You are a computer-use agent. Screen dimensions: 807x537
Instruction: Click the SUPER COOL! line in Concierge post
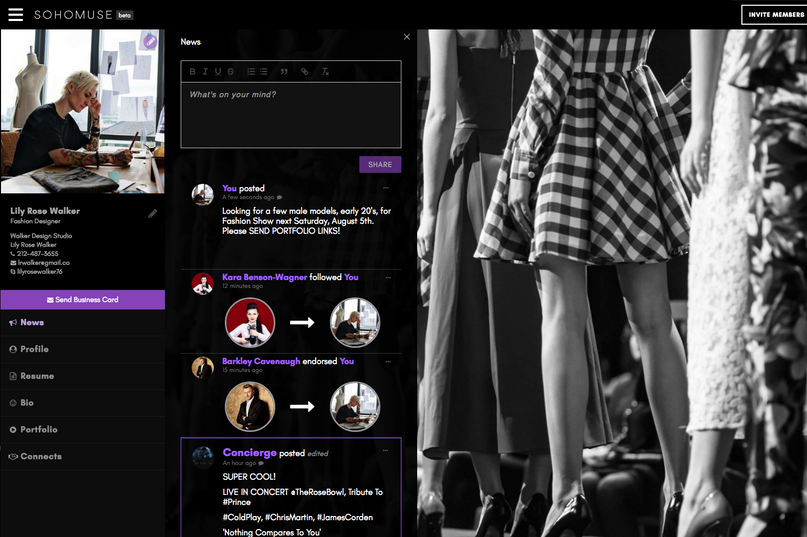(249, 477)
